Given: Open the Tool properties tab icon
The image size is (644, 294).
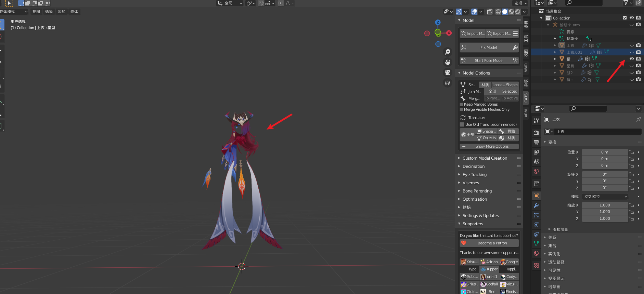Looking at the screenshot, I should click(536, 121).
